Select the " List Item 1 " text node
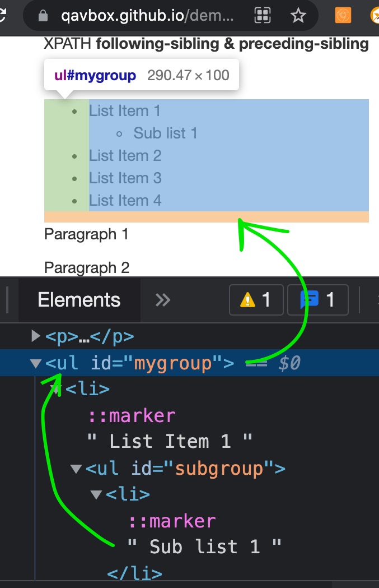Viewport: 379px width, 588px height. point(170,441)
